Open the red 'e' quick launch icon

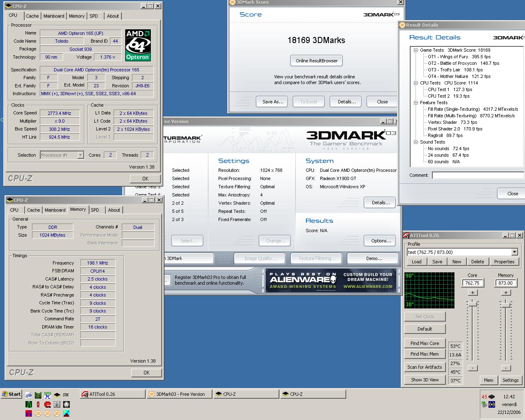[x=48, y=404]
